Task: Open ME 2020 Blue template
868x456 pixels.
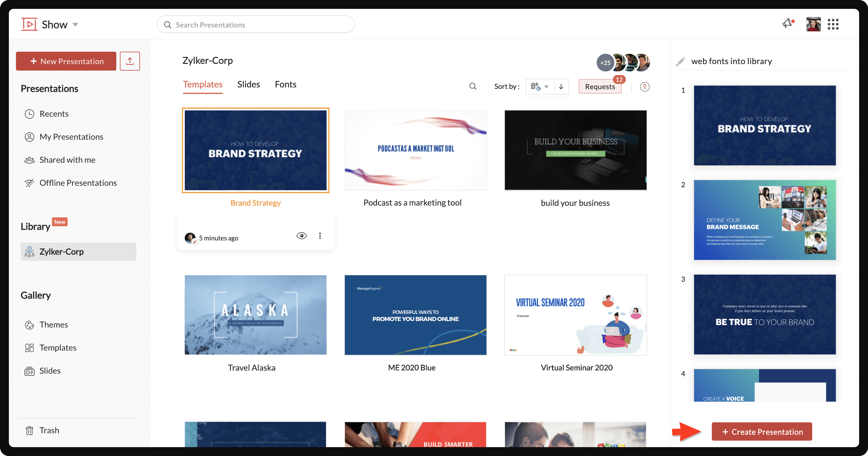Action: [415, 315]
